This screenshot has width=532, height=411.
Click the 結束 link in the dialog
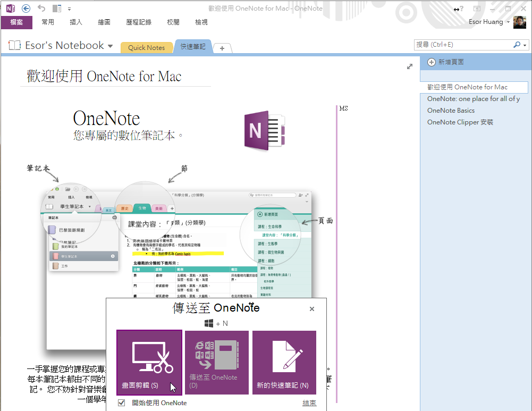click(x=309, y=403)
